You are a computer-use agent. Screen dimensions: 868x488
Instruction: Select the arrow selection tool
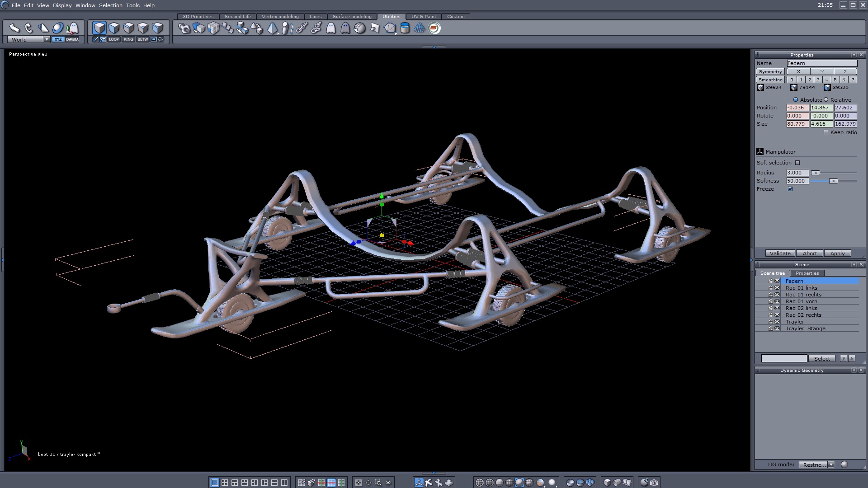point(14,28)
